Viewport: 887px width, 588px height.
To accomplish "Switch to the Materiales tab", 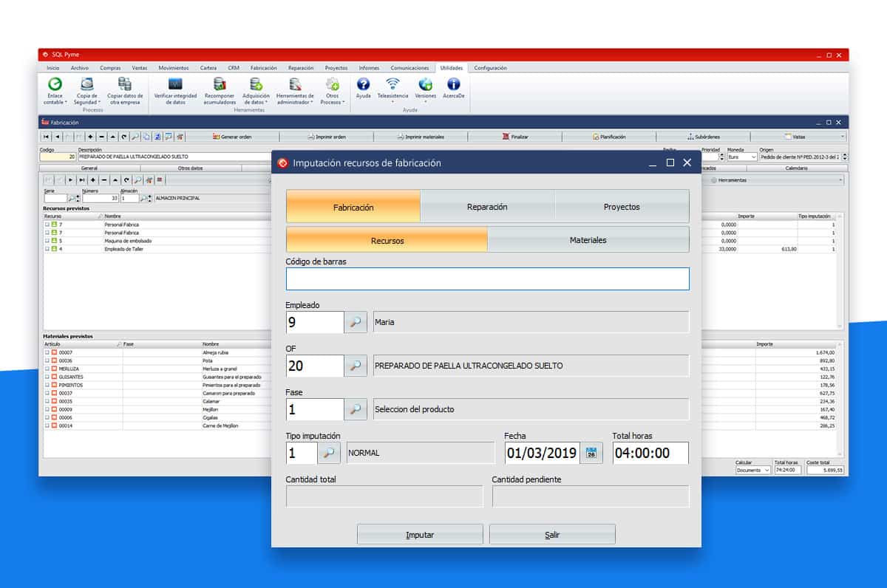I will 588,240.
